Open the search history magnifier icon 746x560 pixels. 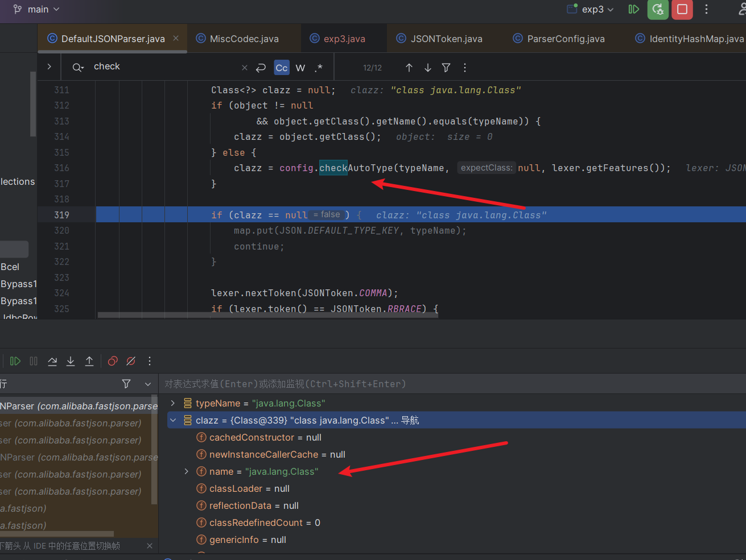(78, 68)
